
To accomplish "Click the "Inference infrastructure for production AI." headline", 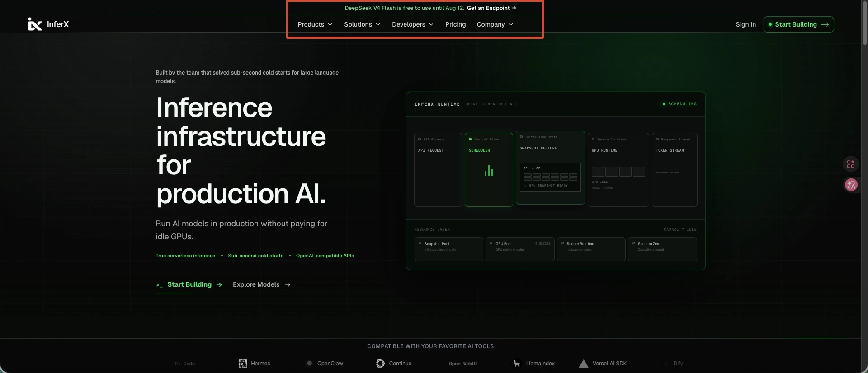I will pos(241,150).
